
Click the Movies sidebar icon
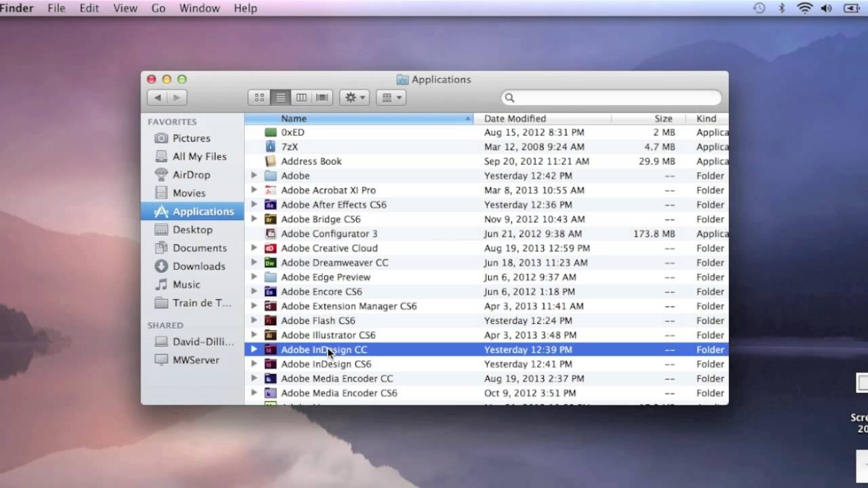[x=161, y=193]
